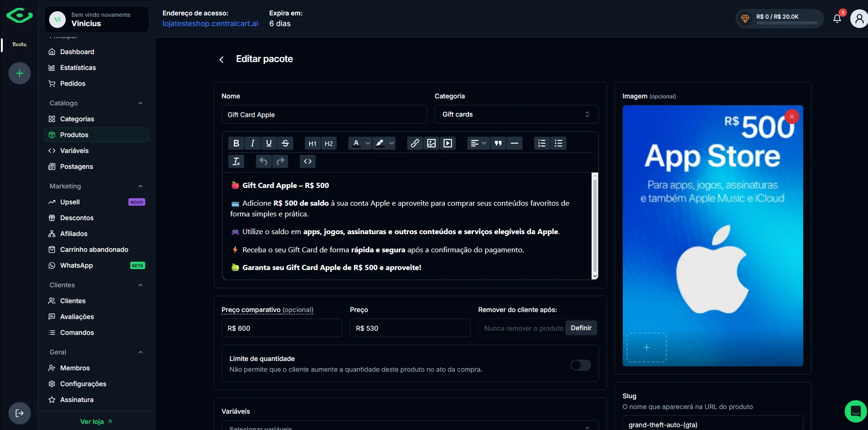Apply strikethrough formatting
The height and width of the screenshot is (430, 868).
click(x=285, y=143)
